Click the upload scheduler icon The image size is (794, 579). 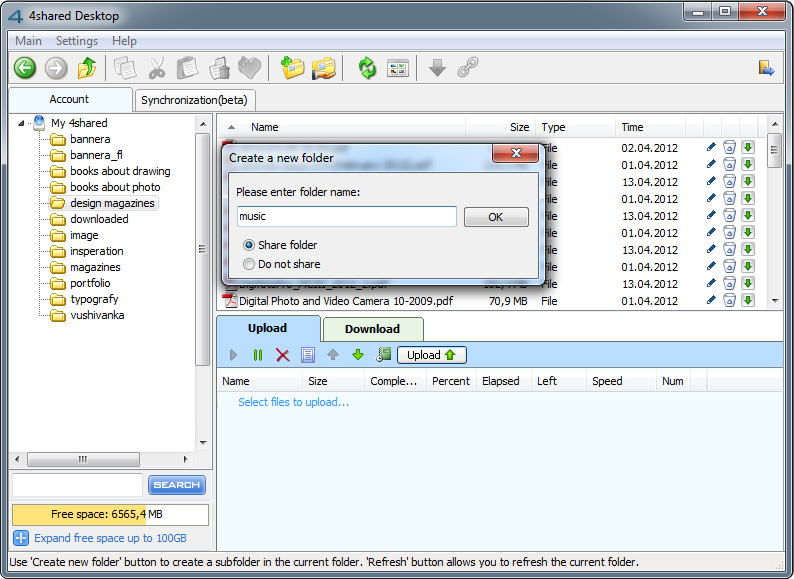point(383,355)
